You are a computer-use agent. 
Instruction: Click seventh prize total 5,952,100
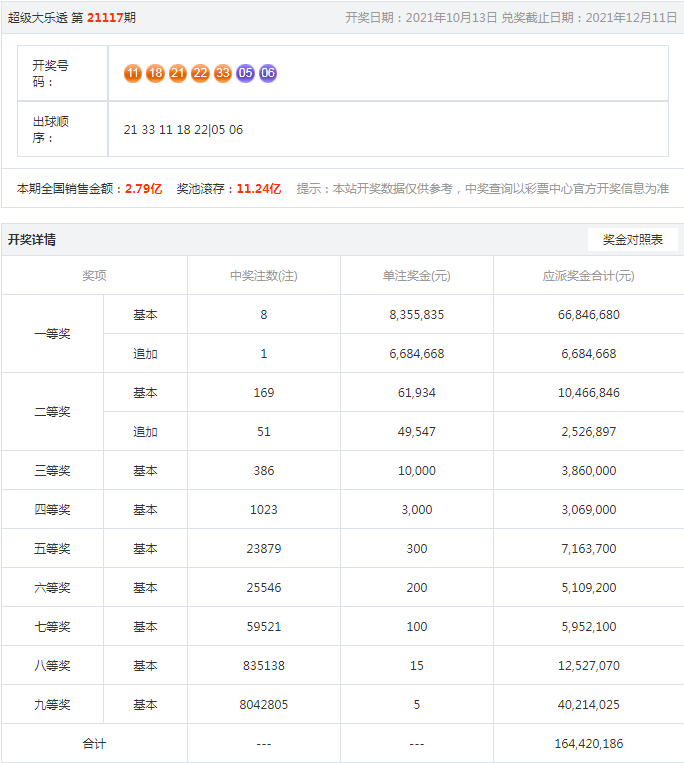[x=589, y=626]
